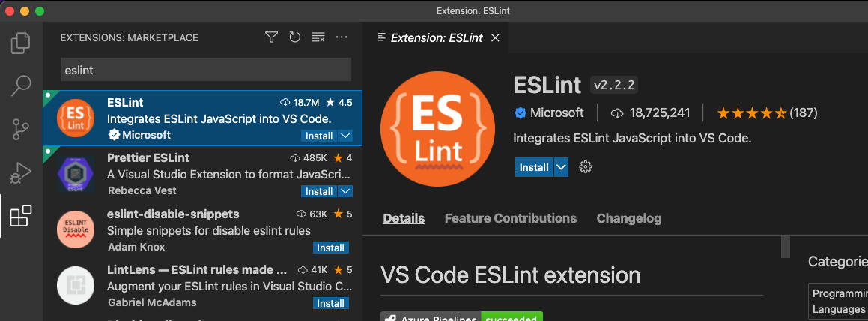868x321 pixels.
Task: Open the gear settings for ESLint extension
Action: tap(585, 167)
